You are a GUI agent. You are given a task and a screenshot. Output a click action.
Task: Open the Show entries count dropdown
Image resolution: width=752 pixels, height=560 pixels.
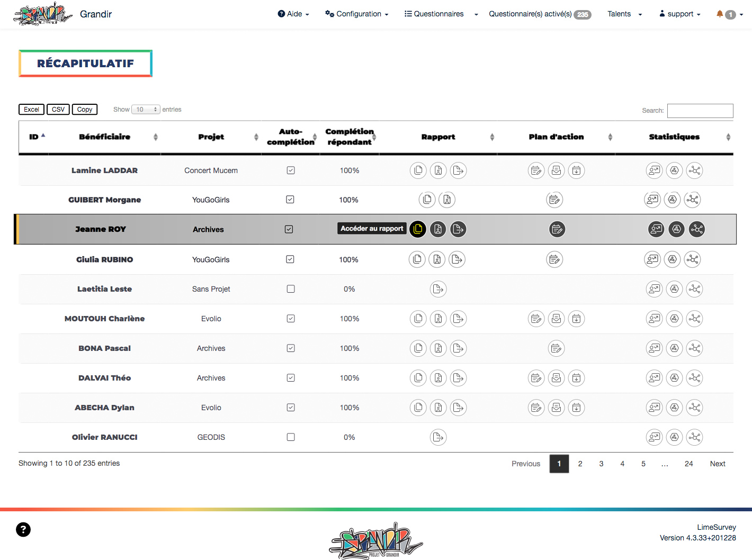pyautogui.click(x=146, y=110)
